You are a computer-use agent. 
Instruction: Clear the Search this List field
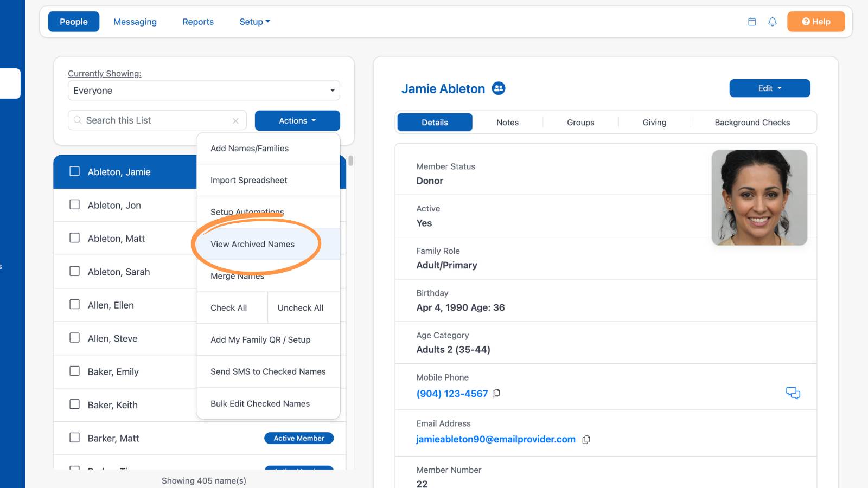coord(235,121)
